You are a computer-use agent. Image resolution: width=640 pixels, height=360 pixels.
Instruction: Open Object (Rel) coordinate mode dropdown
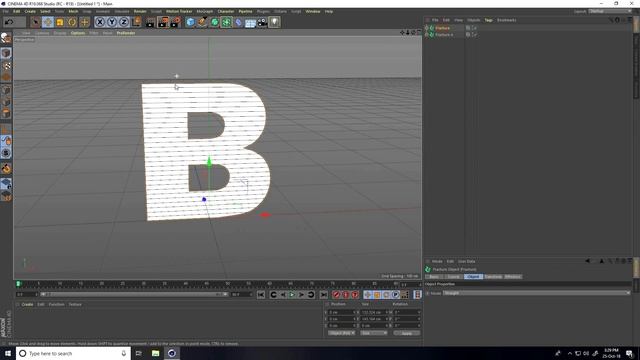[x=341, y=333]
